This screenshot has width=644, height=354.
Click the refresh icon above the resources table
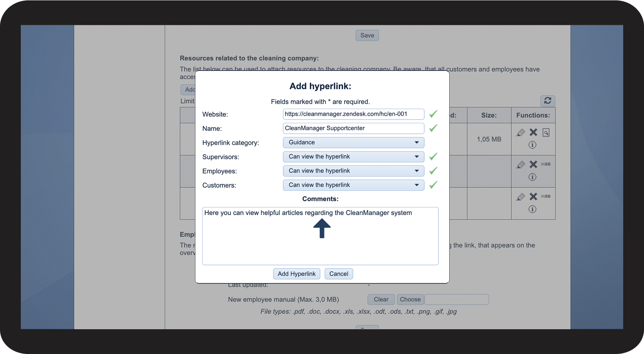[547, 101]
